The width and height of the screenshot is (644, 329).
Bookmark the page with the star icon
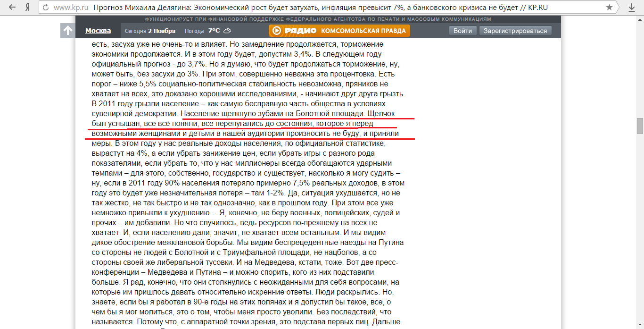tap(609, 8)
